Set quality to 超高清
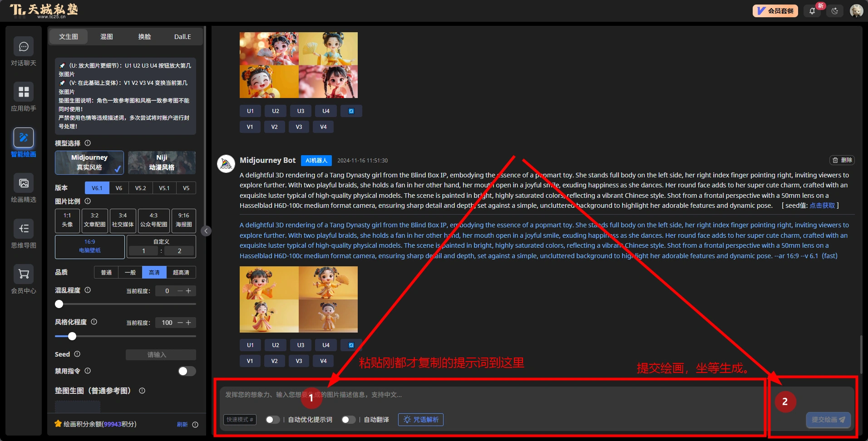Image resolution: width=868 pixels, height=441 pixels. [x=181, y=272]
